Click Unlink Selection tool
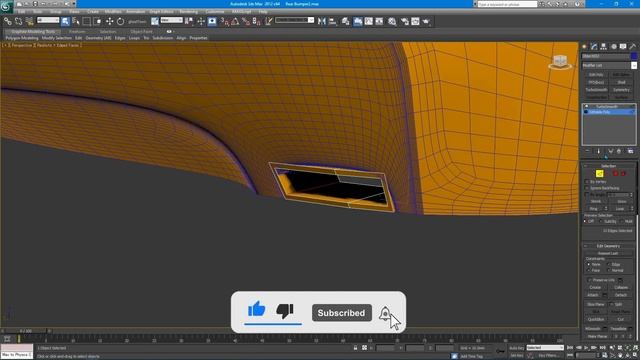This screenshot has width=640, height=360. 18,21
